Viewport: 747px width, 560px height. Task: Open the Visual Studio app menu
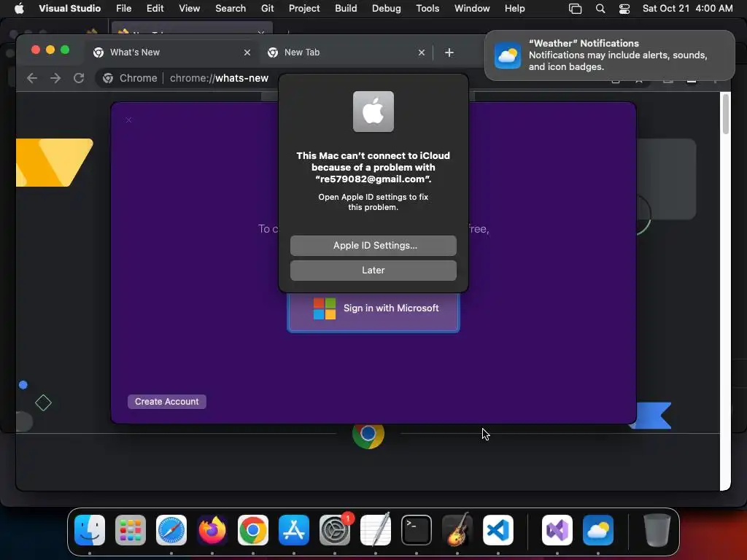[69, 8]
